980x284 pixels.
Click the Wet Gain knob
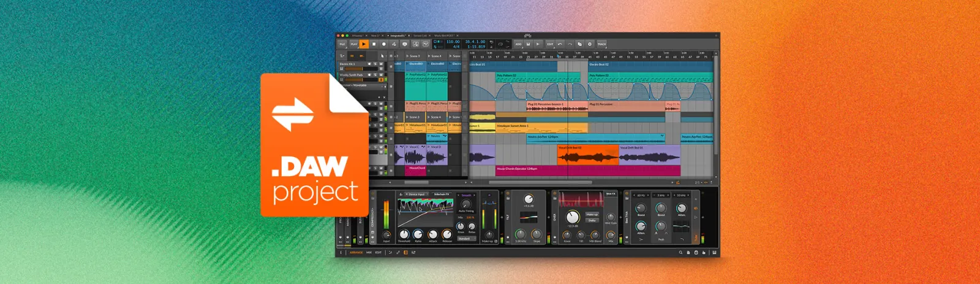pyautogui.click(x=611, y=217)
